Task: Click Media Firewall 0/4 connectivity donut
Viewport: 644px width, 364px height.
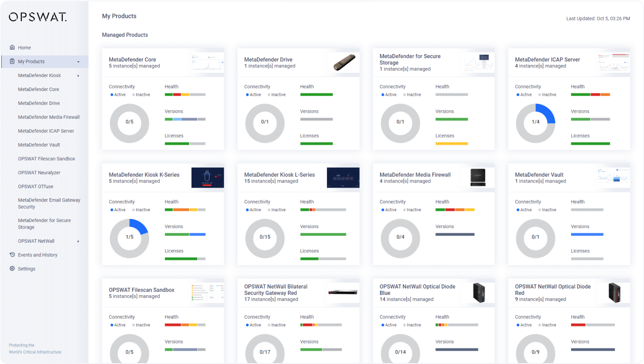Action: pos(400,238)
